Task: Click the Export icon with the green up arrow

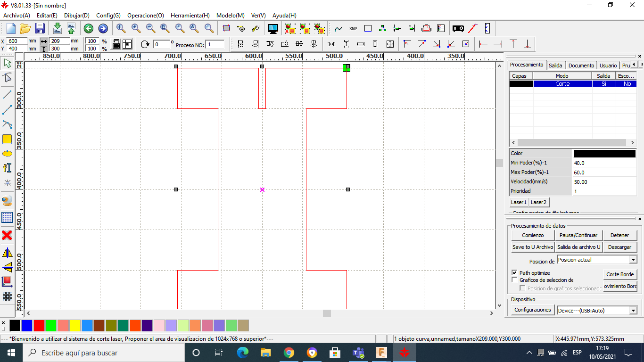Action: [x=71, y=28]
